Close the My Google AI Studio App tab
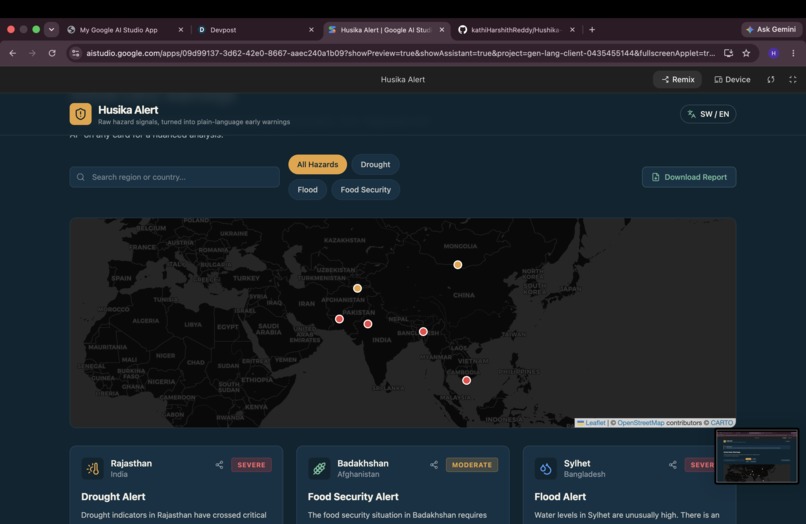Image resolution: width=806 pixels, height=524 pixels. 180,30
